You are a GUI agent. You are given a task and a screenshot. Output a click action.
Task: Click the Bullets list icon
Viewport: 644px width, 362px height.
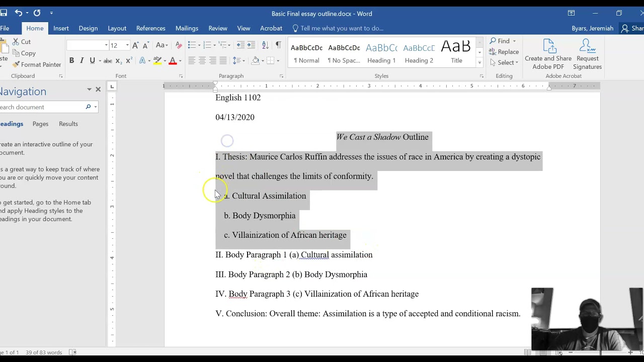191,45
